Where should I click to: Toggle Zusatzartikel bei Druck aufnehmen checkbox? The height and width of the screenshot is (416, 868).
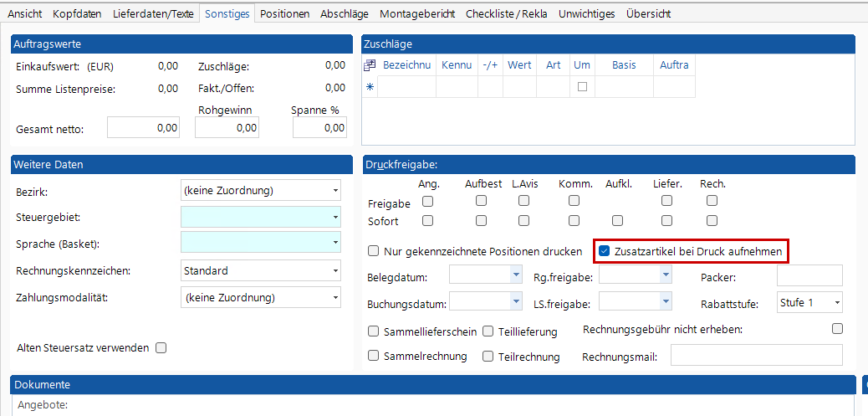coord(604,250)
